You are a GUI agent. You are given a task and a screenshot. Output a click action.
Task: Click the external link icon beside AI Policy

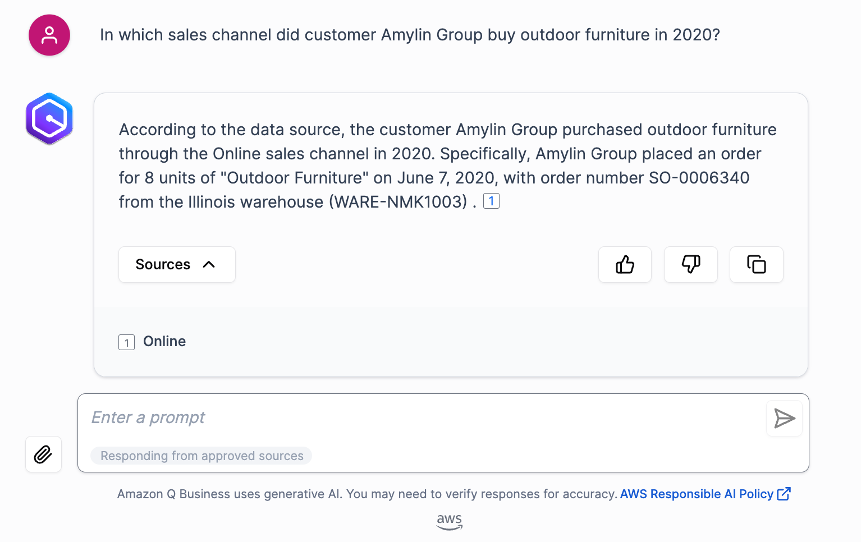[784, 494]
